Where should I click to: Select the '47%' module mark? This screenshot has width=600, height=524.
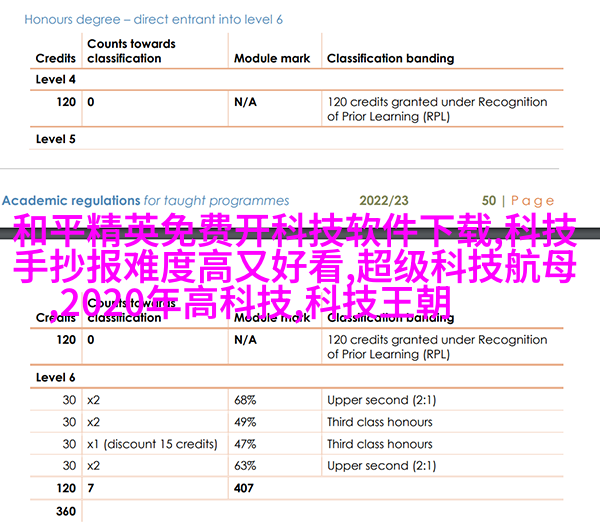pos(245,444)
